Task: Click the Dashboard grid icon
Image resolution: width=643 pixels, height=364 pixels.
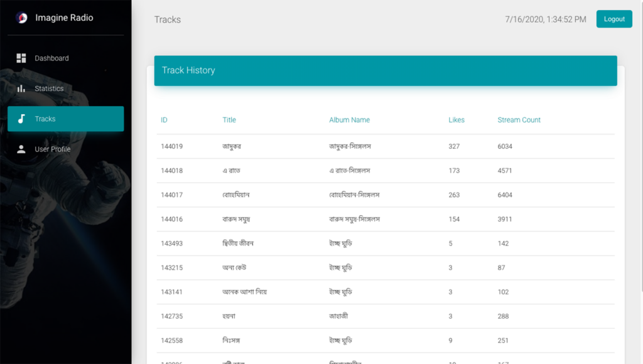Action: pos(21,58)
